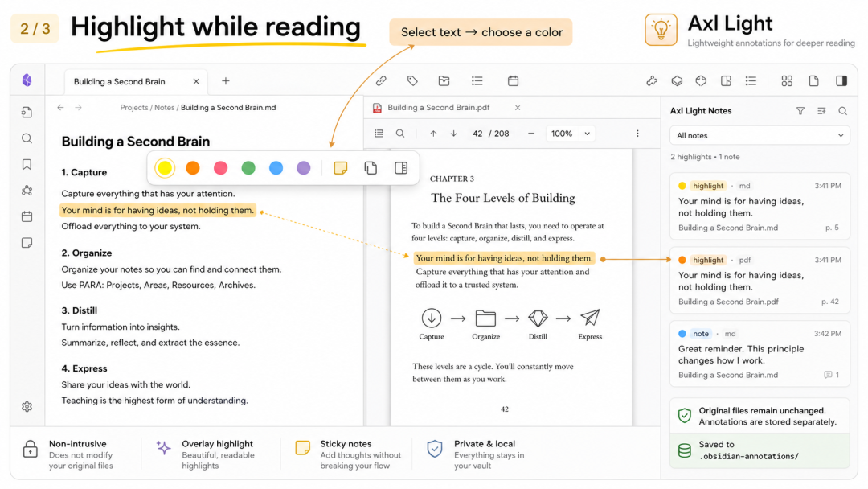Viewport: 868px width, 489px height.
Task: Go to previous PDF page arrow
Action: coord(433,134)
